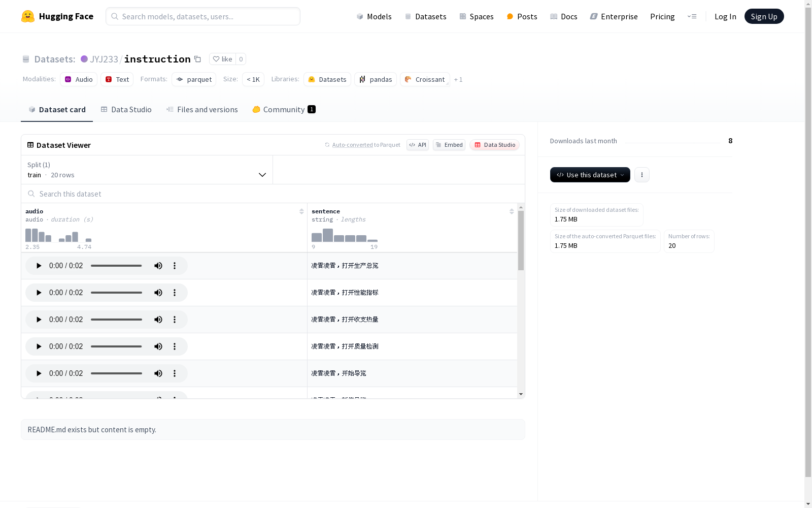
Task: Open more options next to Use this dataset
Action: click(x=642, y=175)
